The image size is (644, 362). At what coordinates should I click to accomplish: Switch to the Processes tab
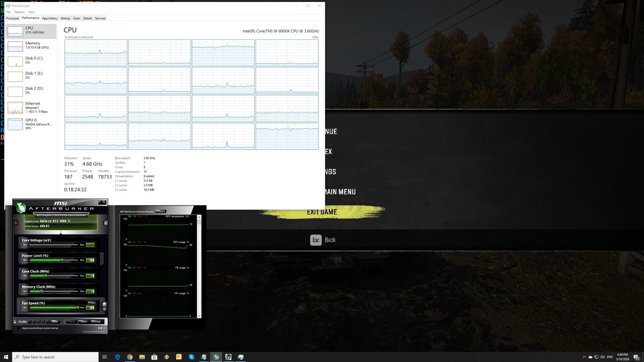(x=13, y=18)
